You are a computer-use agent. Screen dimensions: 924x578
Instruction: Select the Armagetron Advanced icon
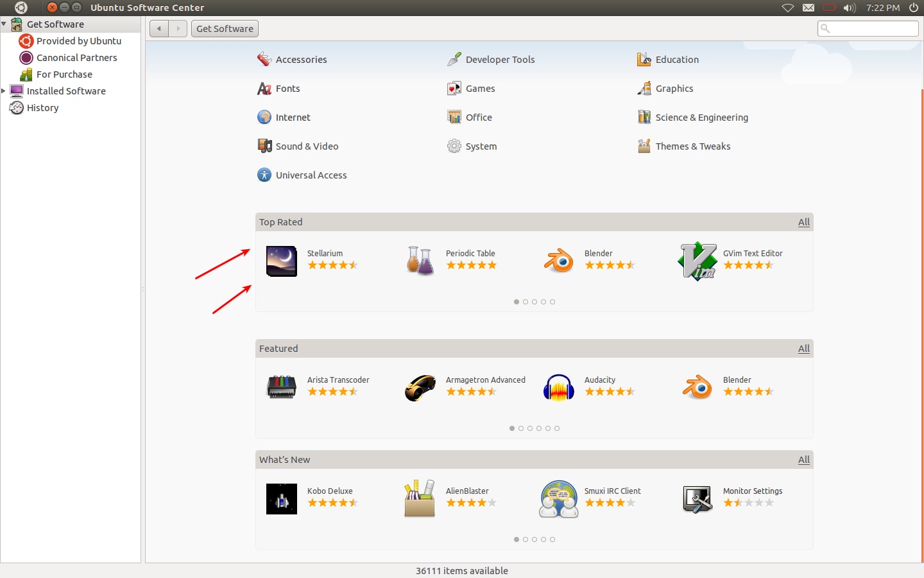[x=420, y=388]
